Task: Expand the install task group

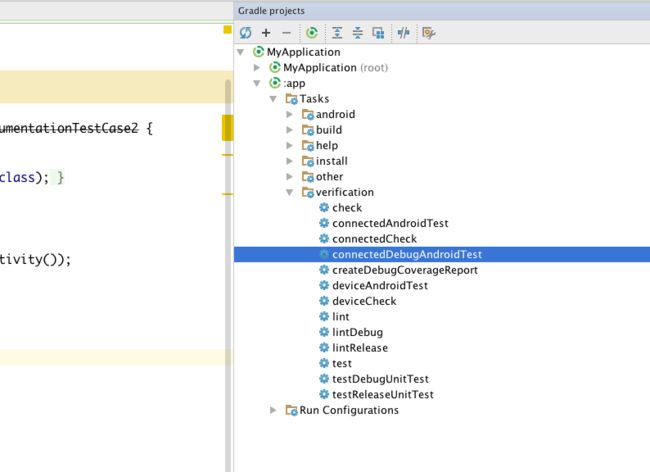Action: [x=290, y=161]
